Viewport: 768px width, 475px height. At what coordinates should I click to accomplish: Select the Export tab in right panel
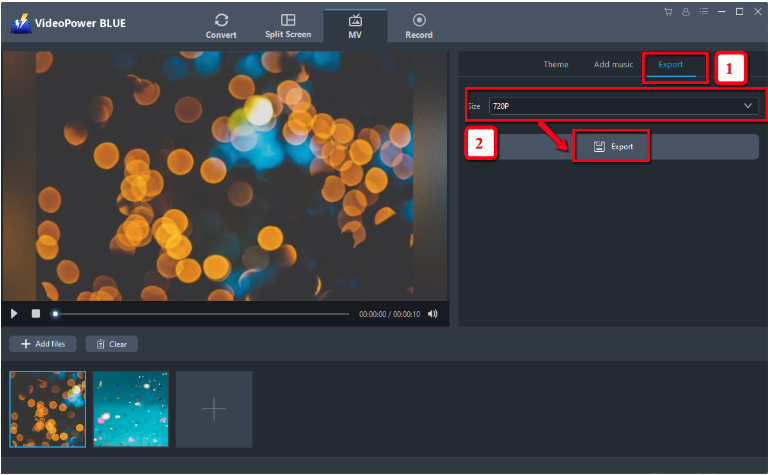(x=671, y=65)
